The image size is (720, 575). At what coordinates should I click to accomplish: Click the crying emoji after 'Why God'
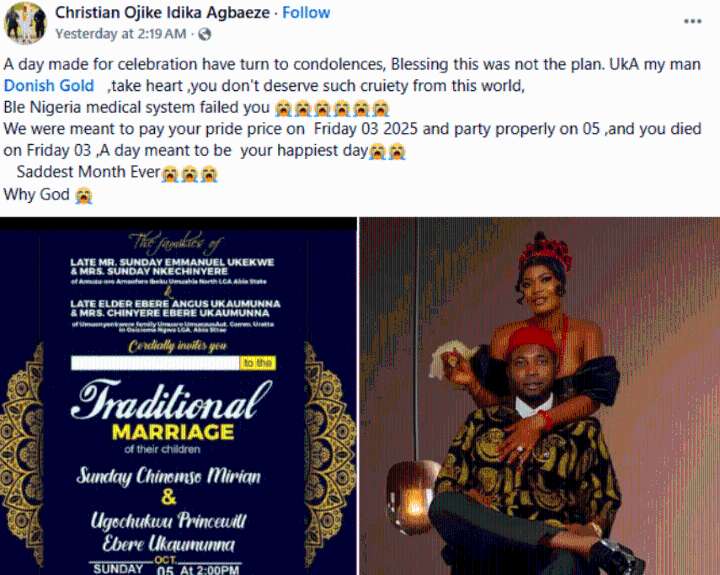(x=84, y=195)
